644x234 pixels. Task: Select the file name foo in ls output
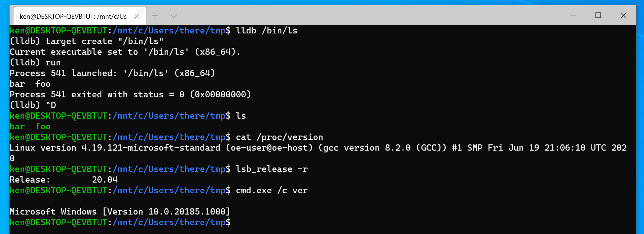click(43, 126)
